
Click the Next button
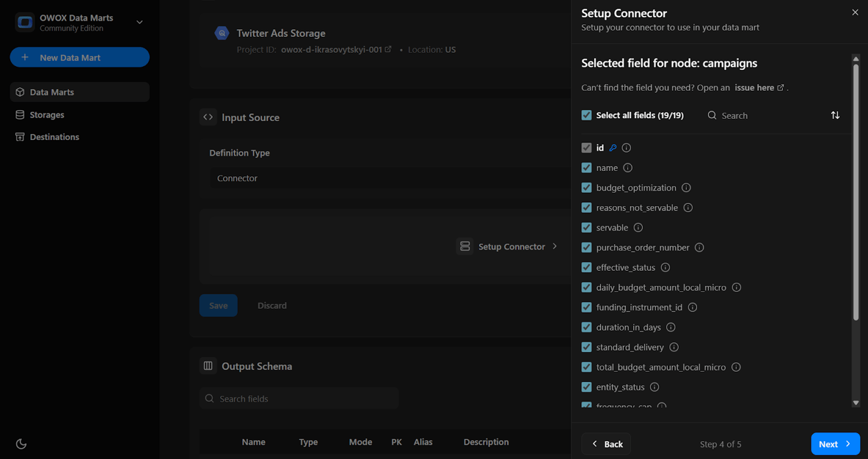click(835, 444)
